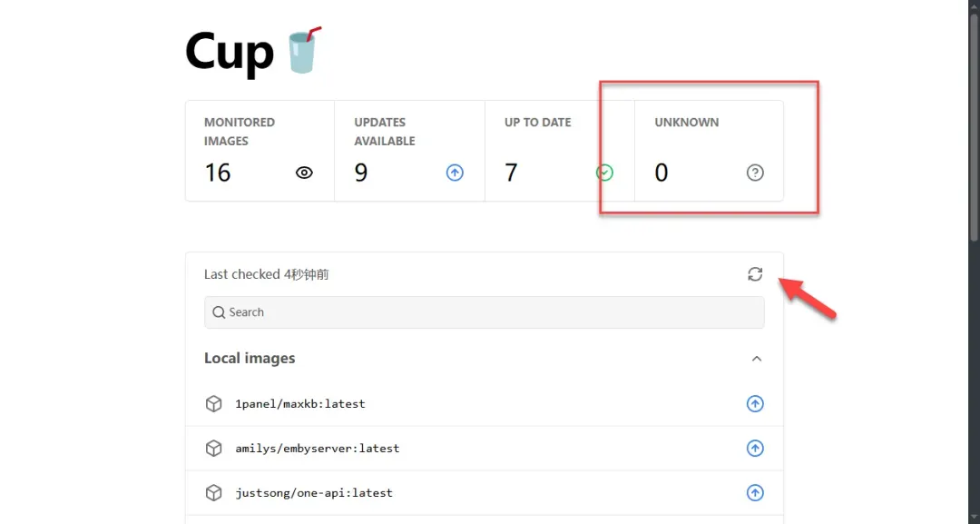This screenshot has width=980, height=524.
Task: Click the cube icon beside amilys/embyserver:latest
Action: click(214, 449)
